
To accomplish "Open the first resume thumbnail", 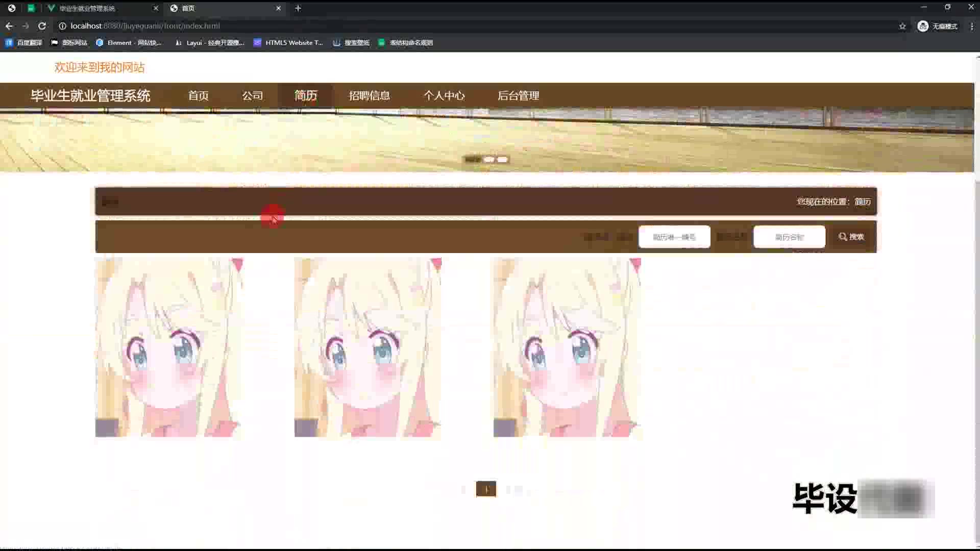I will pyautogui.click(x=169, y=347).
